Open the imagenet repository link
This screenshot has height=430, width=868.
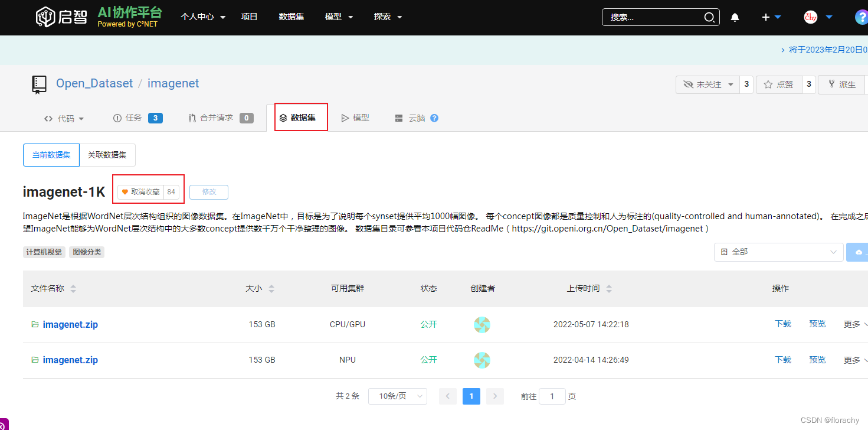click(173, 83)
